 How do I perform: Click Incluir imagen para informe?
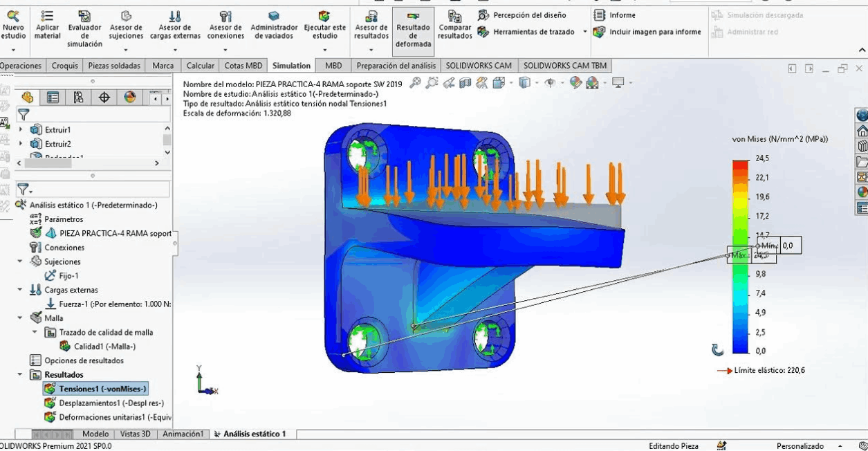(x=647, y=32)
